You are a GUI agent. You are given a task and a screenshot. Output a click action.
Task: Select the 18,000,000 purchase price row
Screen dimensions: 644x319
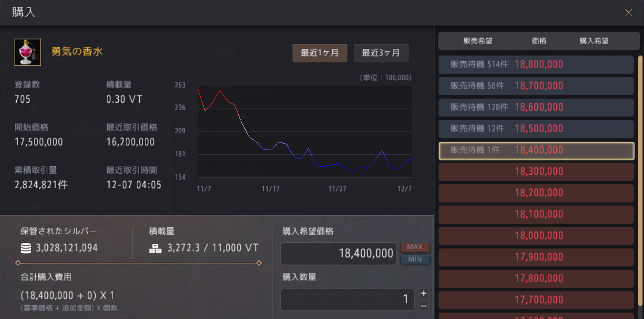pos(537,235)
